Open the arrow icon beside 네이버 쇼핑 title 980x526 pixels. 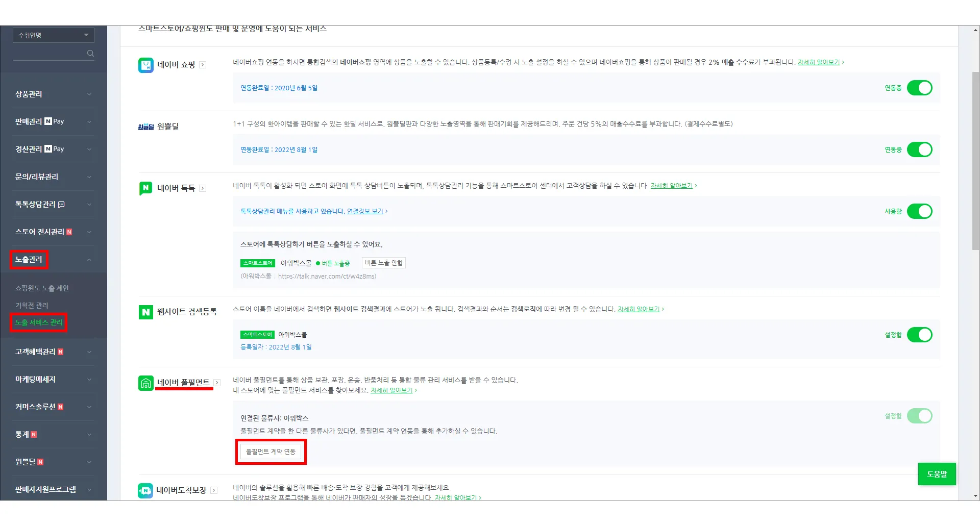203,65
